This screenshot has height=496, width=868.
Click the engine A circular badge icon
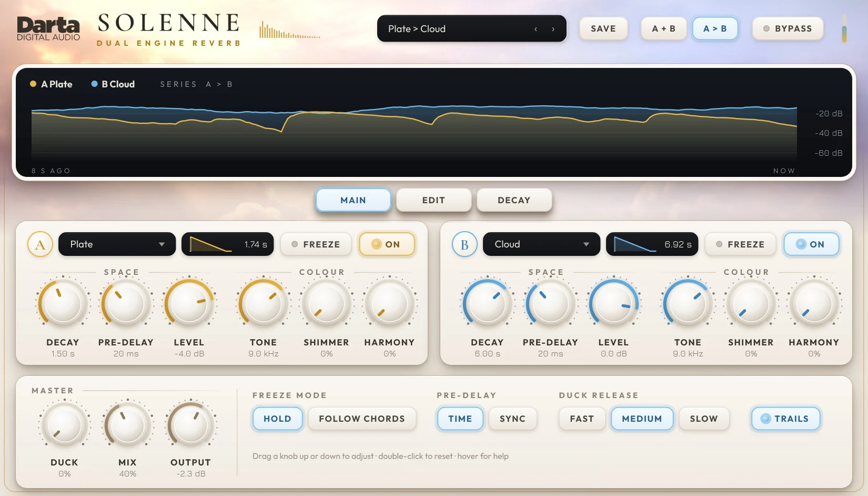(x=40, y=244)
